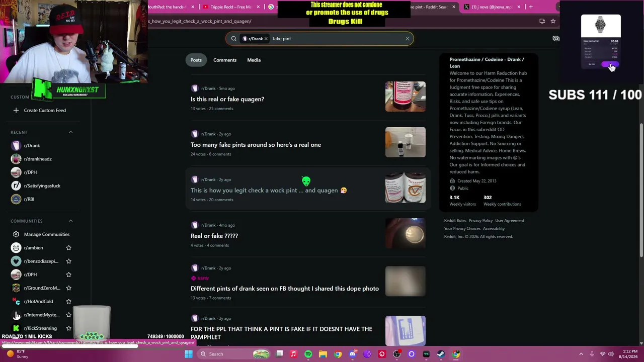Open Spotify from the taskbar
644x362 pixels.
click(x=308, y=354)
